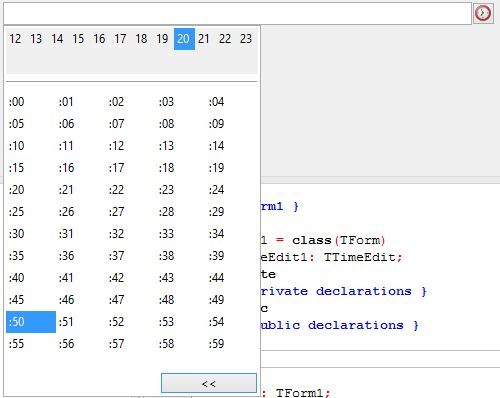
Task: Select hour 13
Action: coord(36,39)
